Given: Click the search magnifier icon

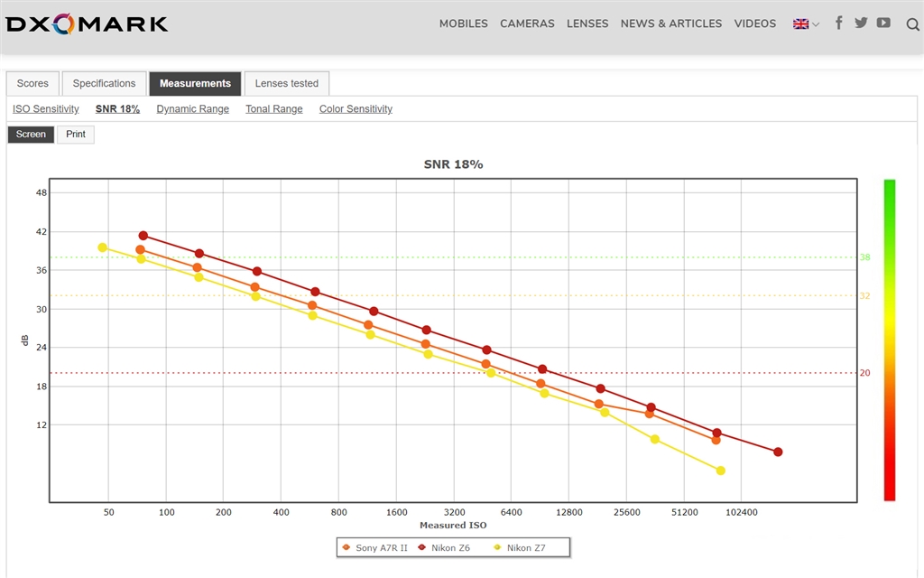Looking at the screenshot, I should tap(912, 24).
